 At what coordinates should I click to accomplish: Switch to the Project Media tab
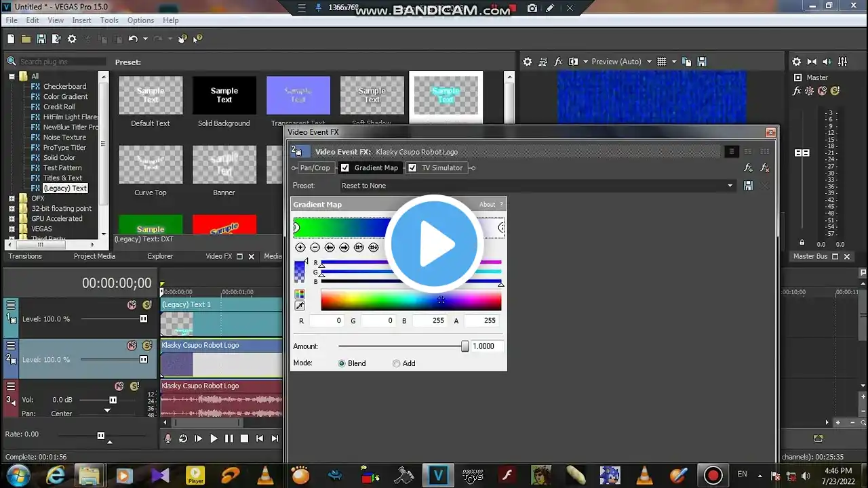[94, 256]
